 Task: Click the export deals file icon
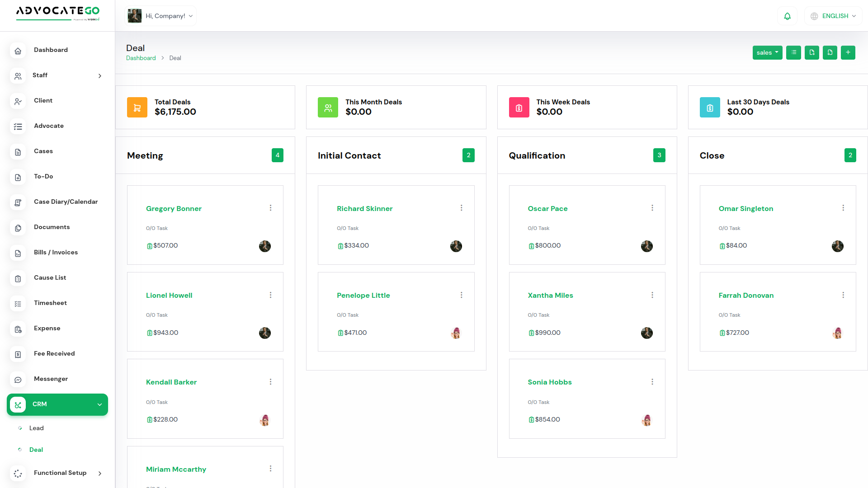point(812,52)
